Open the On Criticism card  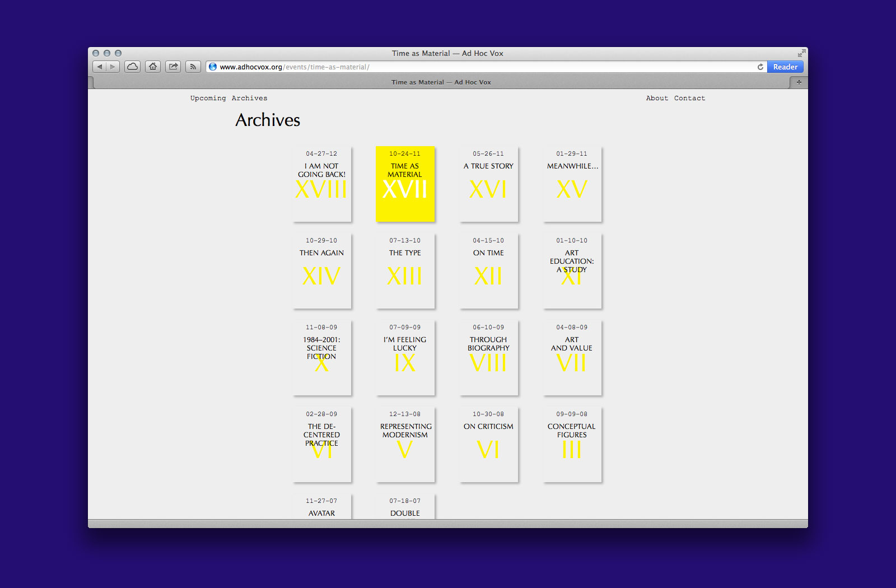point(488,445)
